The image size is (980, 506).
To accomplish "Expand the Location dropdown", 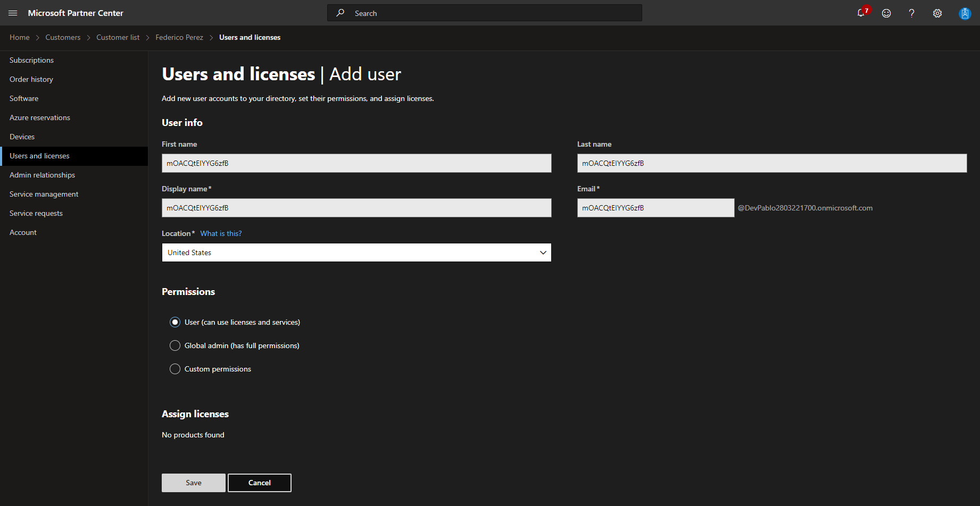I will 356,252.
